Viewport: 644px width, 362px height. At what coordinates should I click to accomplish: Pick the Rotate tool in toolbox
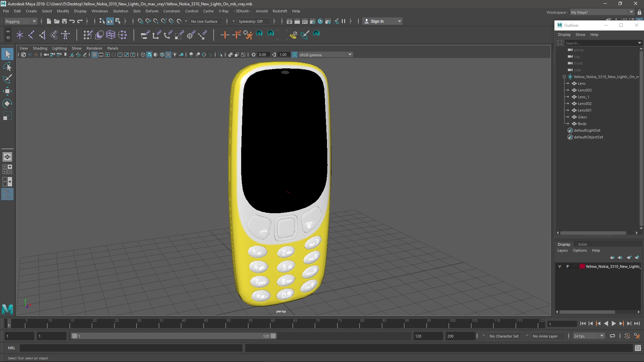7,104
